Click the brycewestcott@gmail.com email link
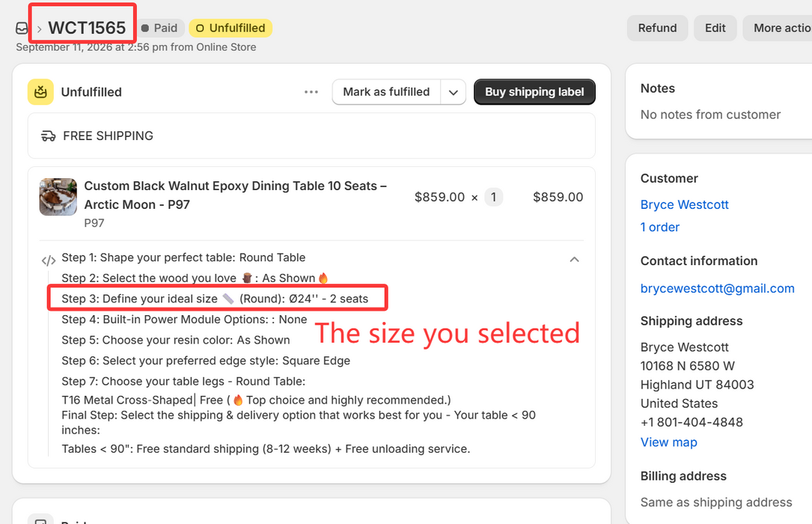Viewport: 812px width, 524px height. 717,288
